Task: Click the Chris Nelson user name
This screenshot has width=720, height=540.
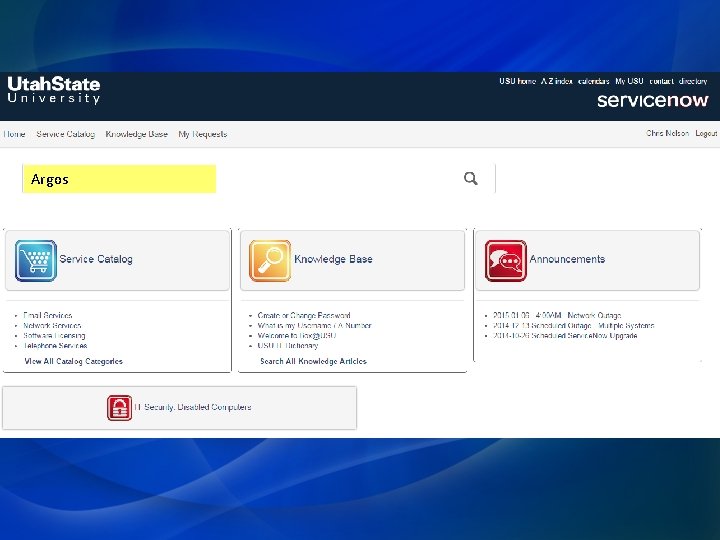Action: (x=667, y=133)
